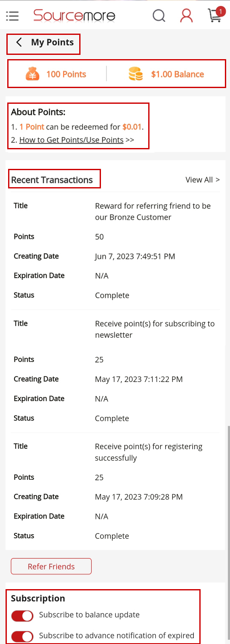Select the 100 Points tab
This screenshot has width=230, height=644.
point(56,74)
